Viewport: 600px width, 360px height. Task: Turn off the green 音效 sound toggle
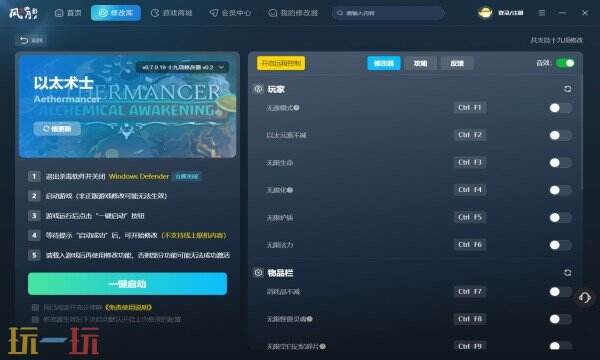[565, 63]
